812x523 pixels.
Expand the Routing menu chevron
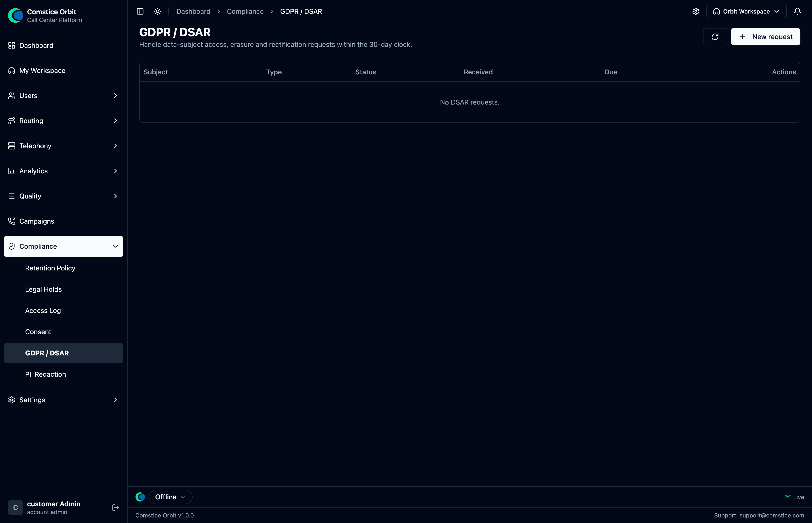coord(115,121)
